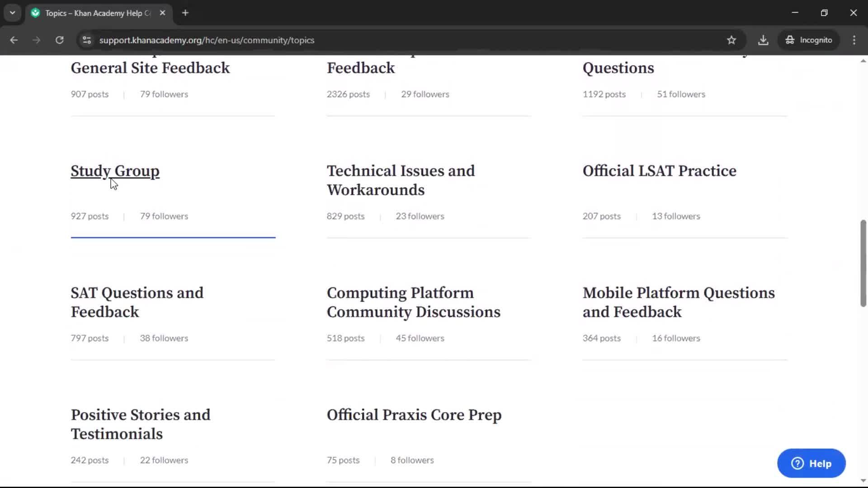Click the site information icon in address bar
868x488 pixels.
(87, 40)
